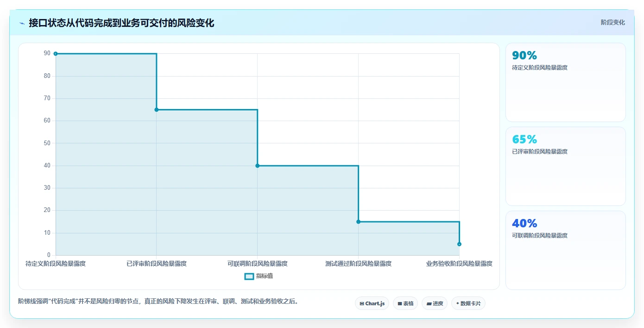Click the chart data point at value 65

click(157, 109)
